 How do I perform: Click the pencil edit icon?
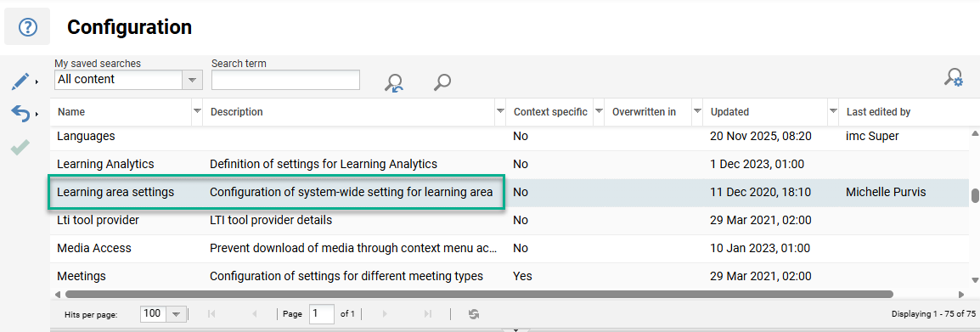pos(20,81)
